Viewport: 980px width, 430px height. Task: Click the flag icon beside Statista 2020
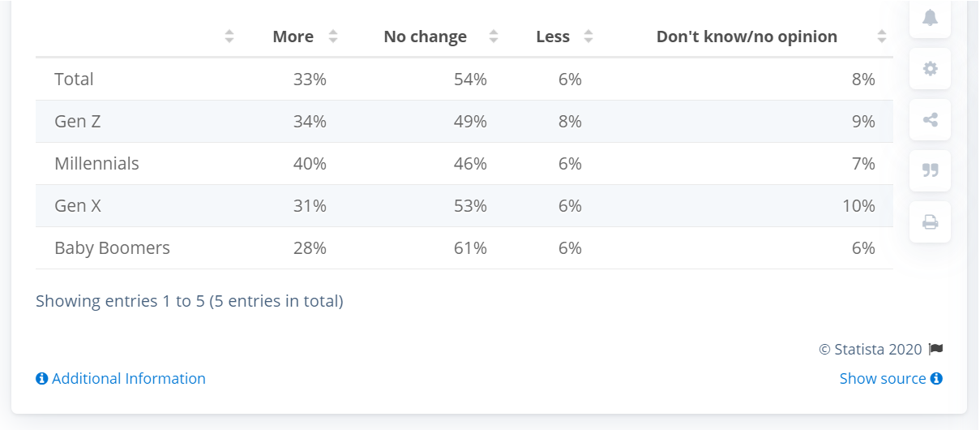point(936,350)
